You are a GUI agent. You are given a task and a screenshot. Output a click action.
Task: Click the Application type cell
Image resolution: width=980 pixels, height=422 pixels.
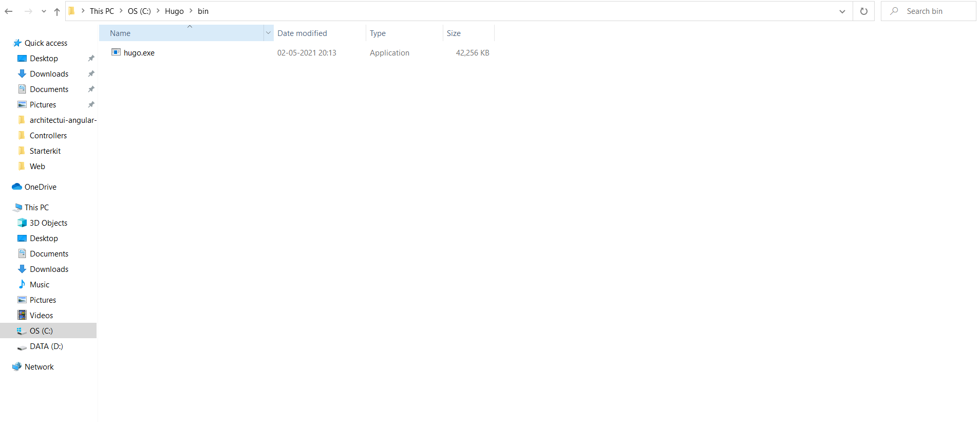point(389,52)
